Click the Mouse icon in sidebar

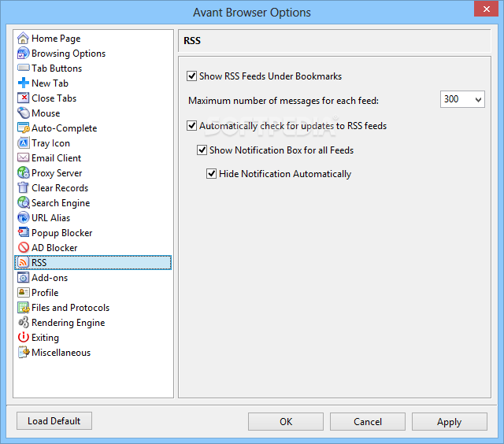23,113
